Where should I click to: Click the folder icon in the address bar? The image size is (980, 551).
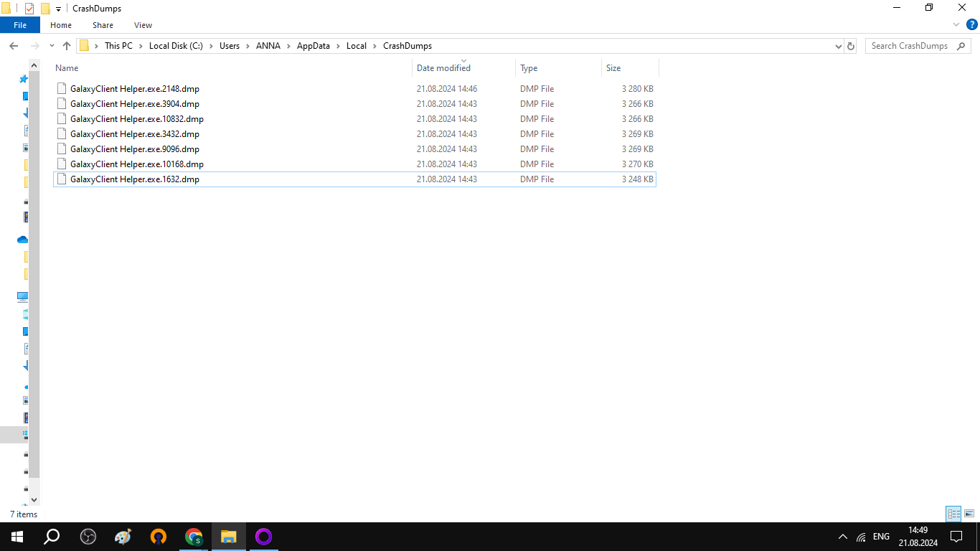tap(84, 46)
